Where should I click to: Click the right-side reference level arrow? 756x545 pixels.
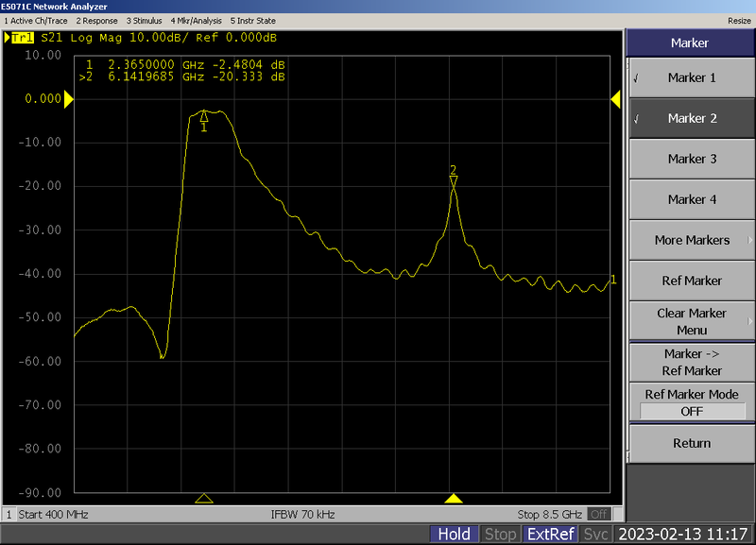tap(616, 99)
